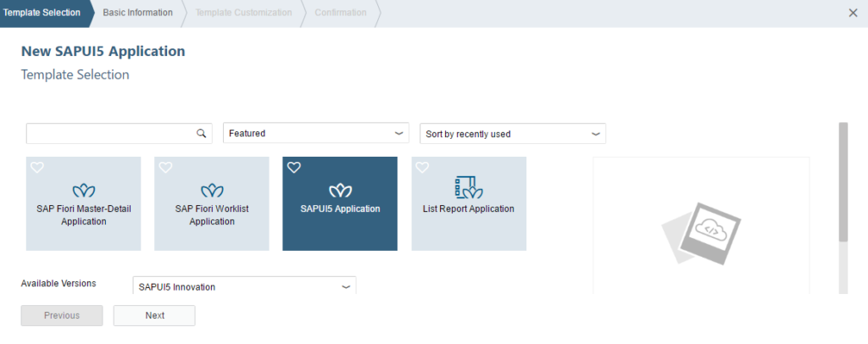Close the wizard with the X icon

tap(853, 13)
